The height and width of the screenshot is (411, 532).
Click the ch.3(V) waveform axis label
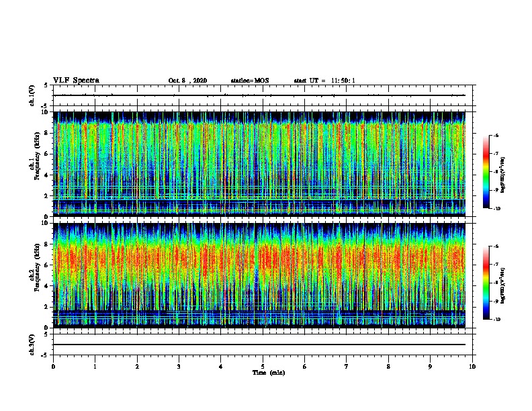tap(32, 345)
